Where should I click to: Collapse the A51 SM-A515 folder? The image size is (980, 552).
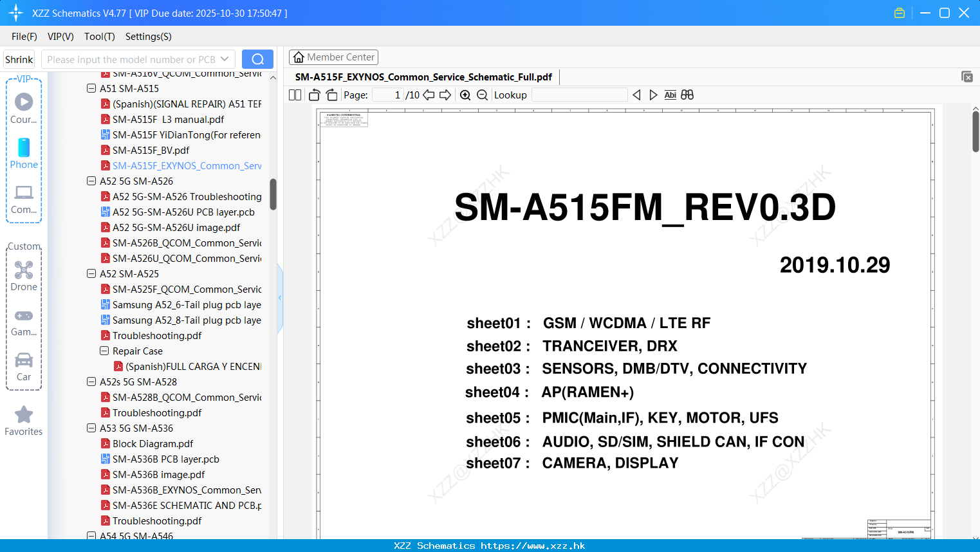tap(91, 89)
